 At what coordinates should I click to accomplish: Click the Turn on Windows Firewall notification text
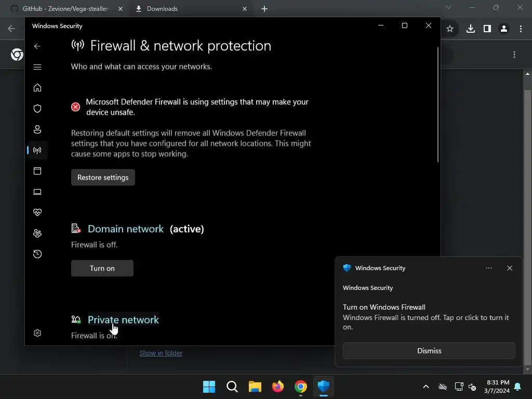point(384,307)
